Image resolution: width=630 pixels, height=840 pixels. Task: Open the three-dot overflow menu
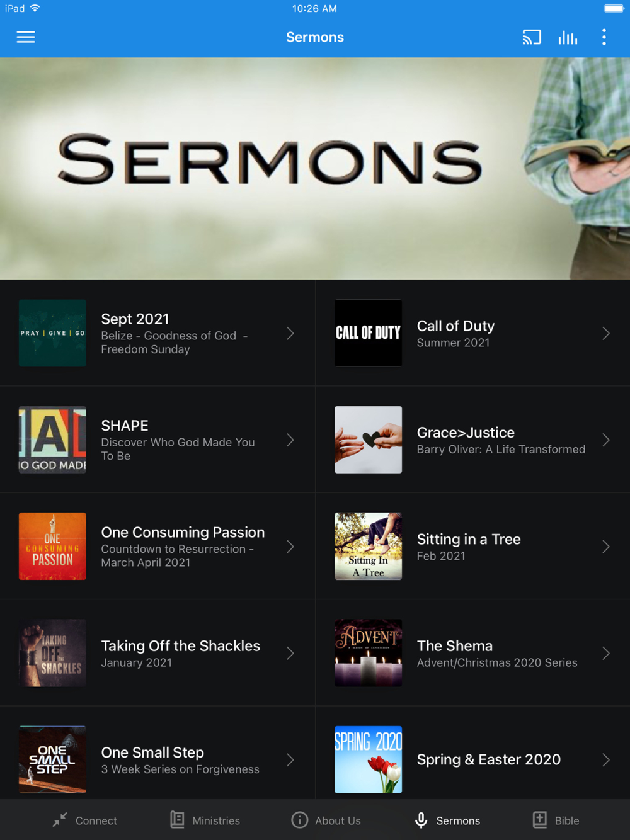point(604,37)
